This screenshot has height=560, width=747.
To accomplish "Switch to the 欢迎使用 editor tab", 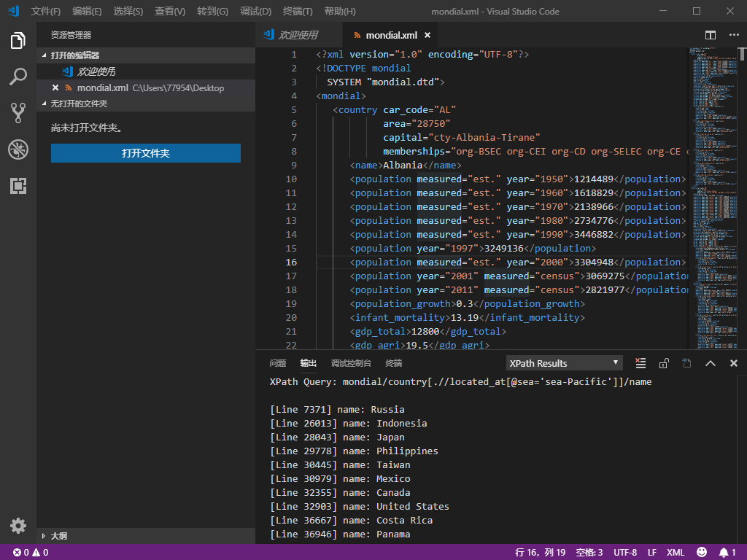I will point(298,35).
